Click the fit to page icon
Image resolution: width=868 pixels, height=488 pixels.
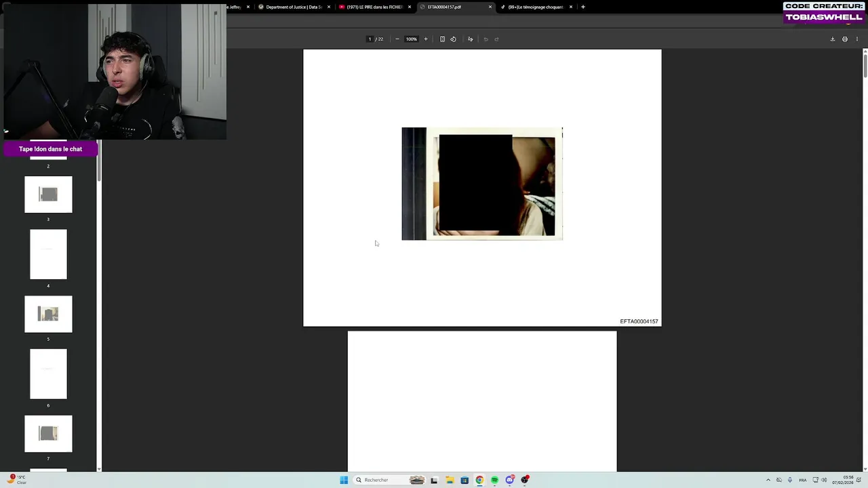(x=442, y=39)
